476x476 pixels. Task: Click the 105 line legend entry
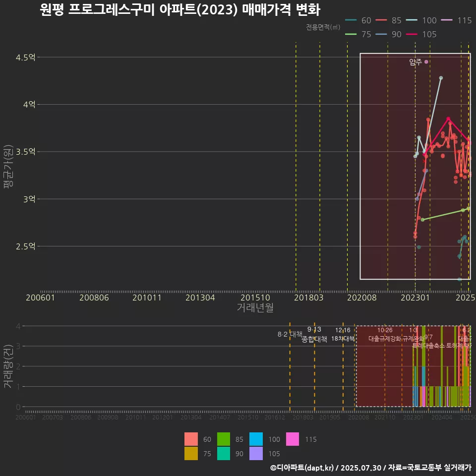point(421,34)
